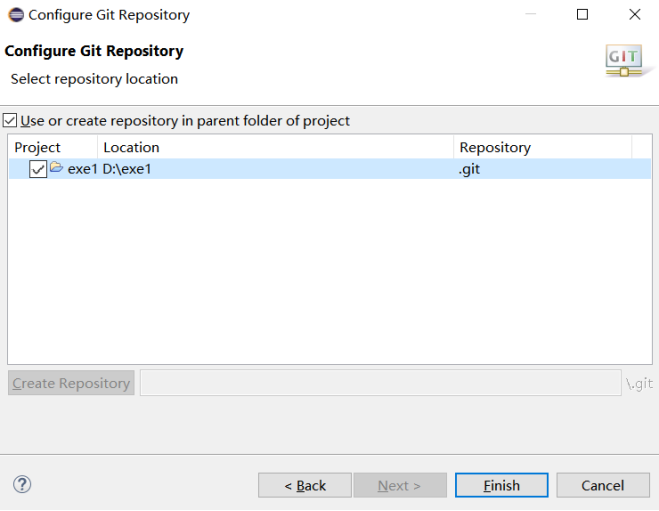Select the 'D:\exe1' location cell

point(127,169)
